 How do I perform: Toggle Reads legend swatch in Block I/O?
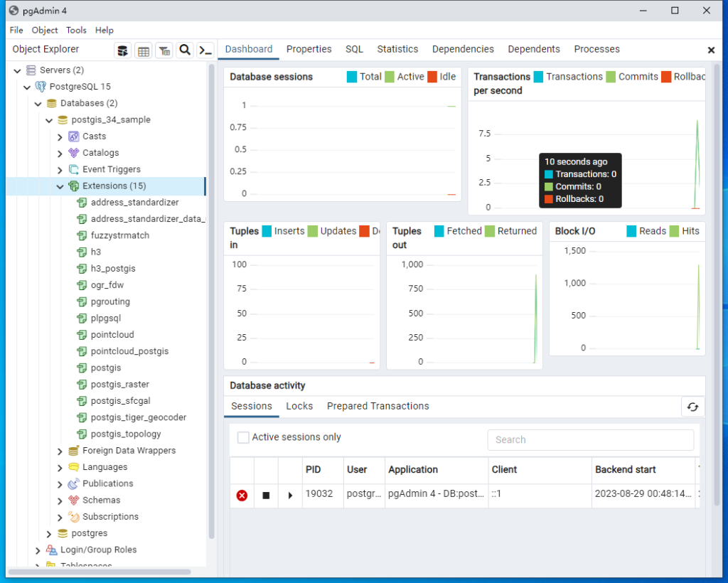pos(631,231)
